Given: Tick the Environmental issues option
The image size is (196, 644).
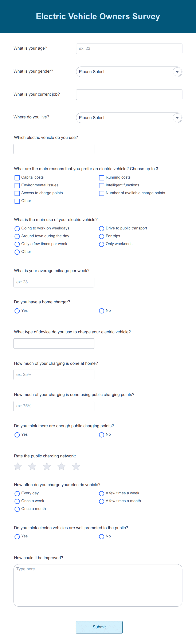Looking at the screenshot, I should [17, 186].
